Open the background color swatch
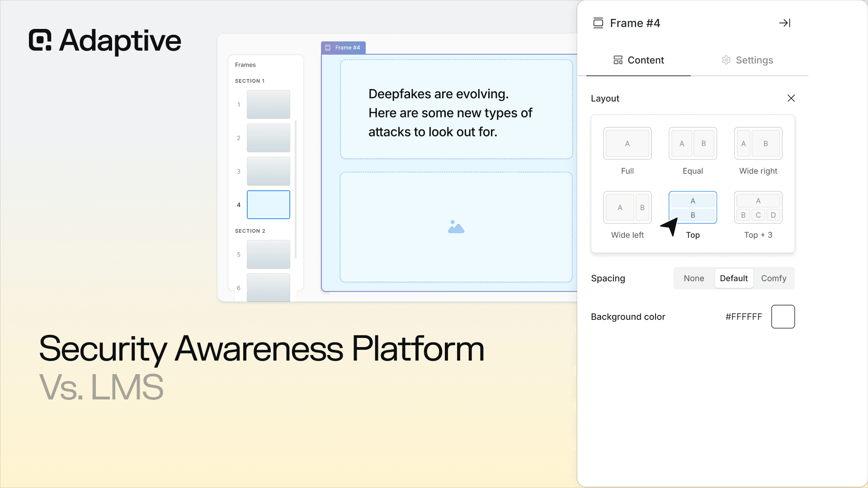Screen dimensions: 868x488 [783, 317]
